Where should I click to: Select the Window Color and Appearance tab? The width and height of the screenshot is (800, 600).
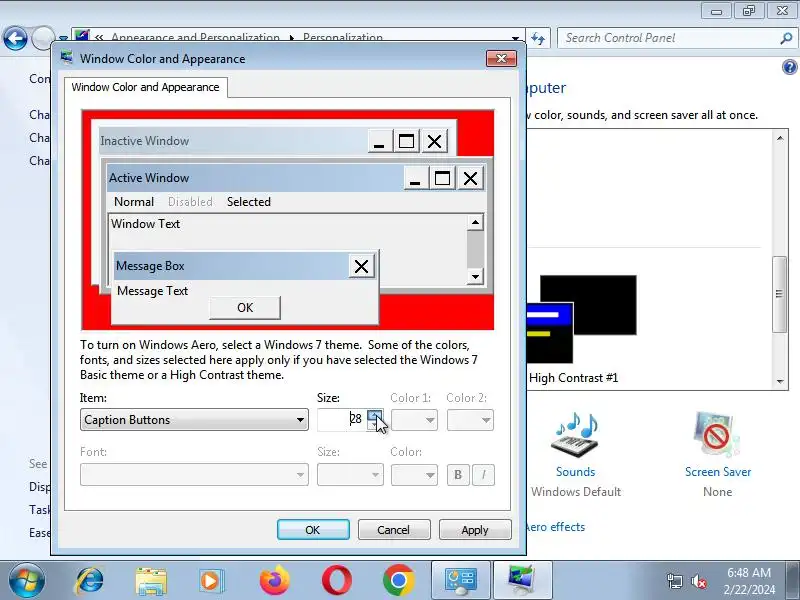[145, 87]
